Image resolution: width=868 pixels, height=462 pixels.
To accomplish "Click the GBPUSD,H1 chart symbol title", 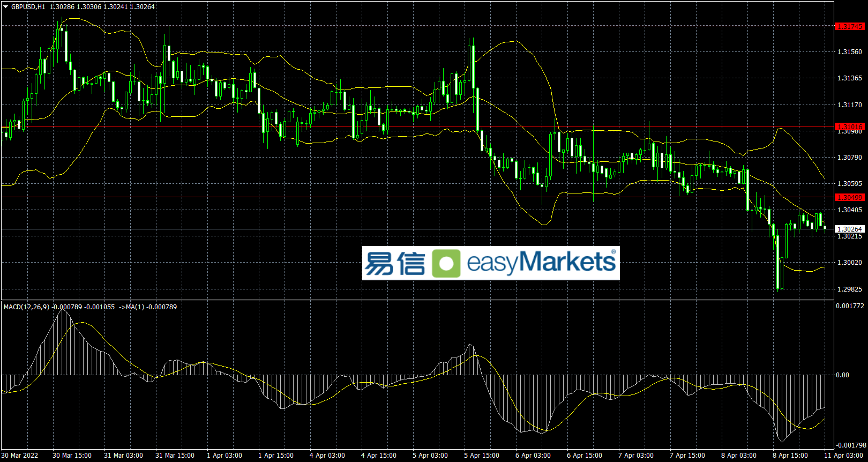I will coord(28,7).
